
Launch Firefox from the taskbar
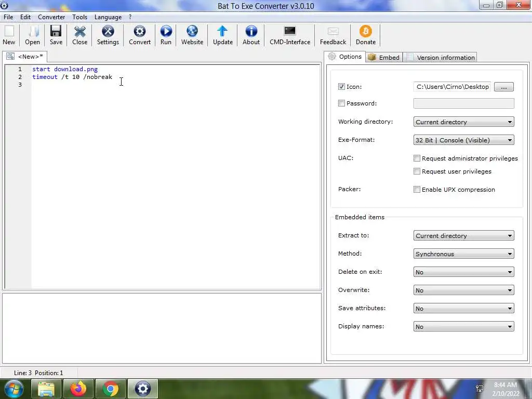click(x=78, y=389)
